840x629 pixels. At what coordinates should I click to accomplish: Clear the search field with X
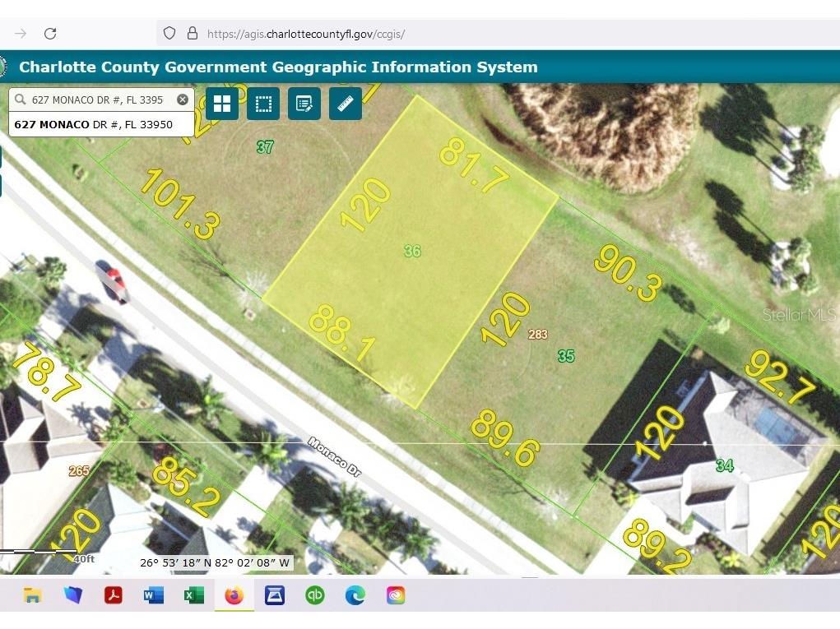coord(182,99)
